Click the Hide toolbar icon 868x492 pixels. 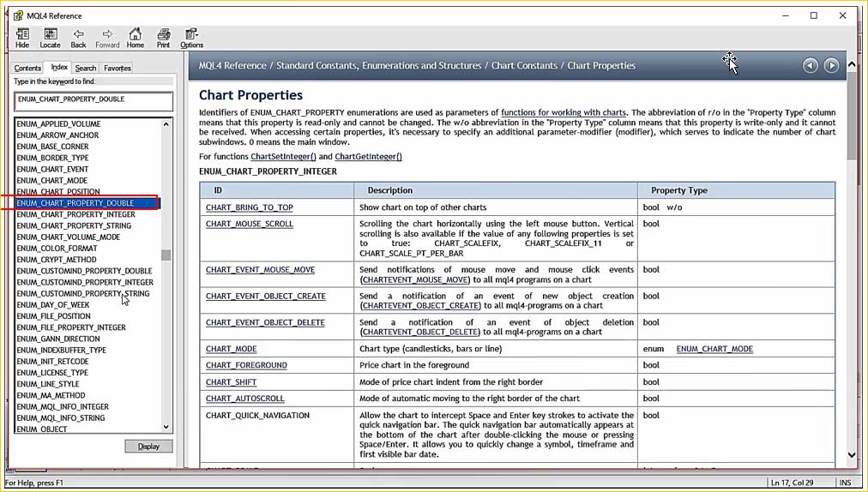coord(22,39)
